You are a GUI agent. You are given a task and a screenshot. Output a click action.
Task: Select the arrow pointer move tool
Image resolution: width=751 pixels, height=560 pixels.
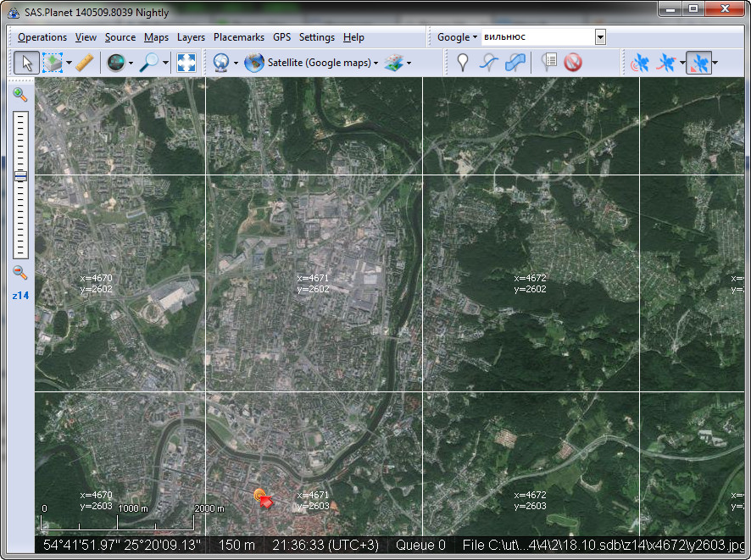pos(26,63)
